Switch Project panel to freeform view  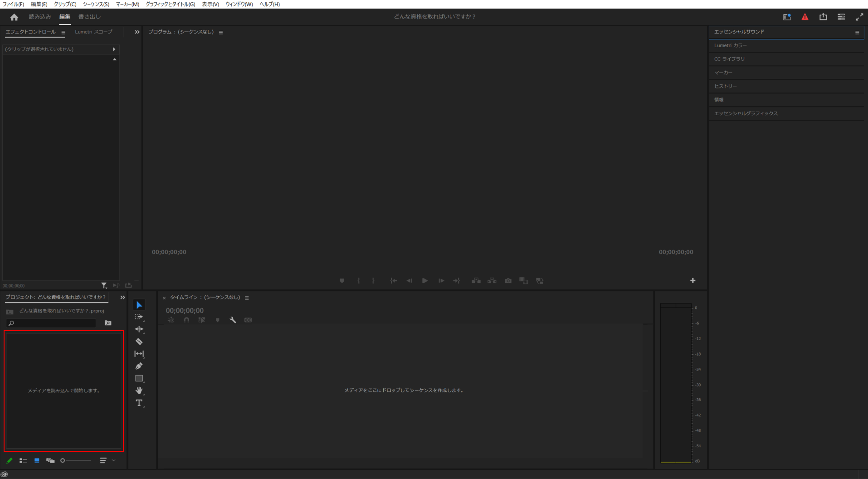point(50,460)
